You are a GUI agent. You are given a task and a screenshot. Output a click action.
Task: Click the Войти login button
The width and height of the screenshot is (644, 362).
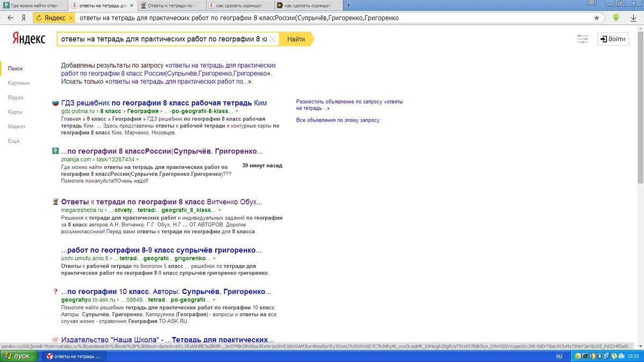[x=613, y=39]
